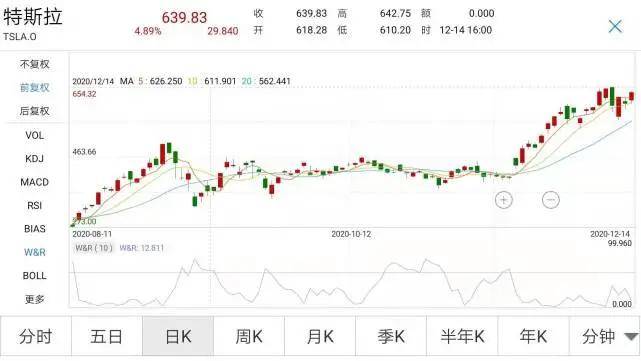Select the W&R indicator

click(x=35, y=252)
